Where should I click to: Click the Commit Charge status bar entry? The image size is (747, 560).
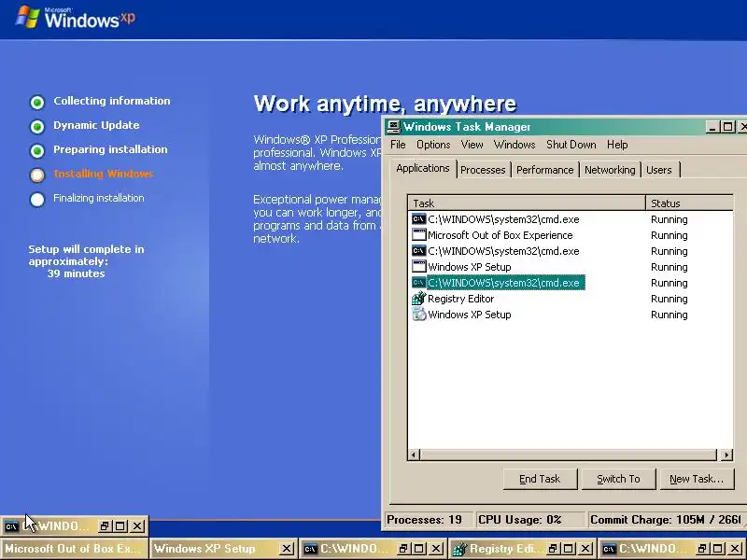point(665,520)
